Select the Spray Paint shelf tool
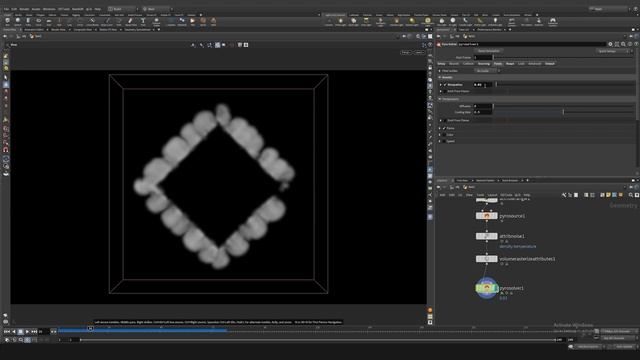This screenshot has width=640, height=360. 131,21
